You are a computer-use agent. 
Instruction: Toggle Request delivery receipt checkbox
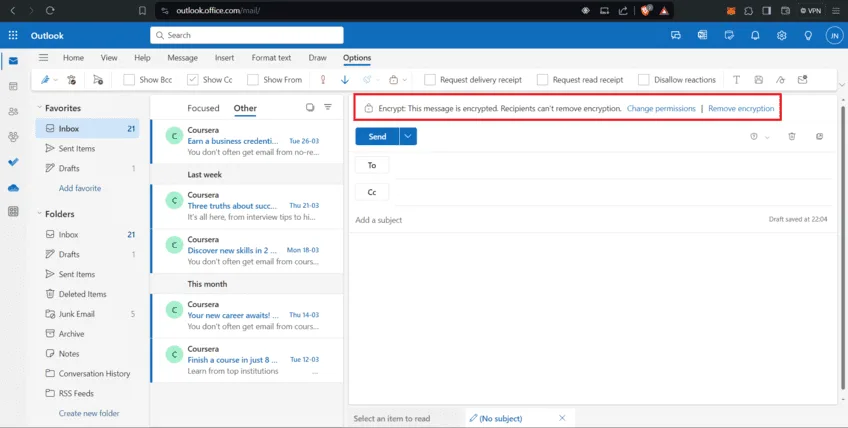[430, 79]
